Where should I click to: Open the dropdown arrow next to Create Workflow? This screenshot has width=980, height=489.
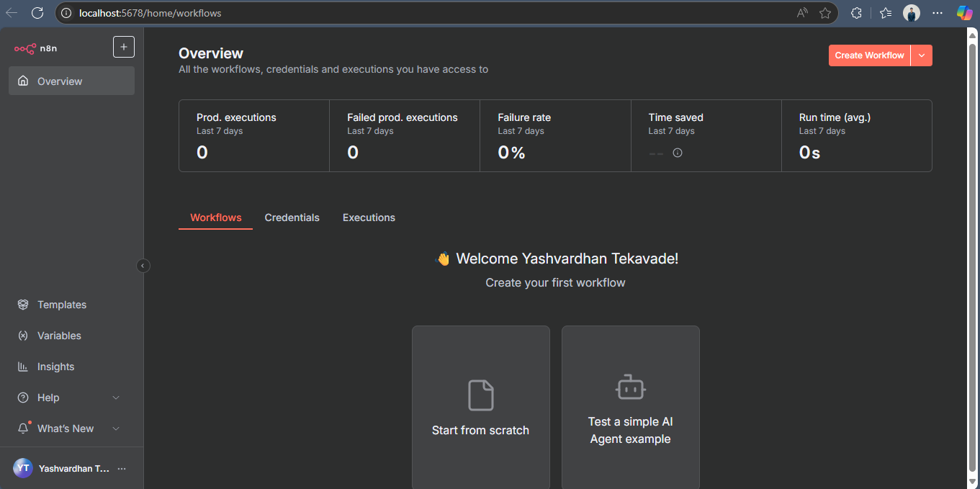922,55
